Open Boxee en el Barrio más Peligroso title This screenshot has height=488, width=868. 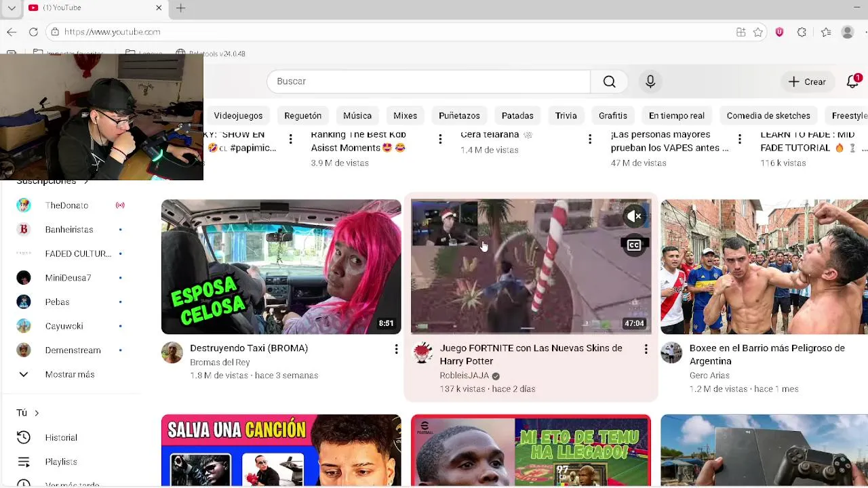(767, 354)
